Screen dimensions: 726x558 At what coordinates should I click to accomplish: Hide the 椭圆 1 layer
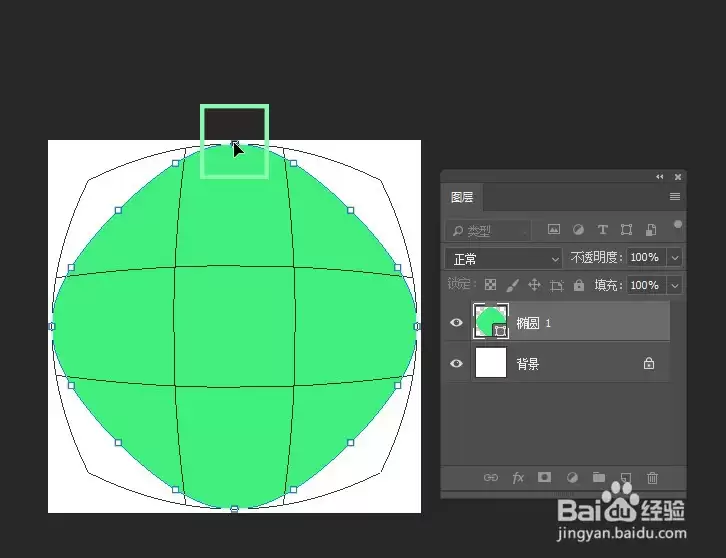click(x=456, y=322)
